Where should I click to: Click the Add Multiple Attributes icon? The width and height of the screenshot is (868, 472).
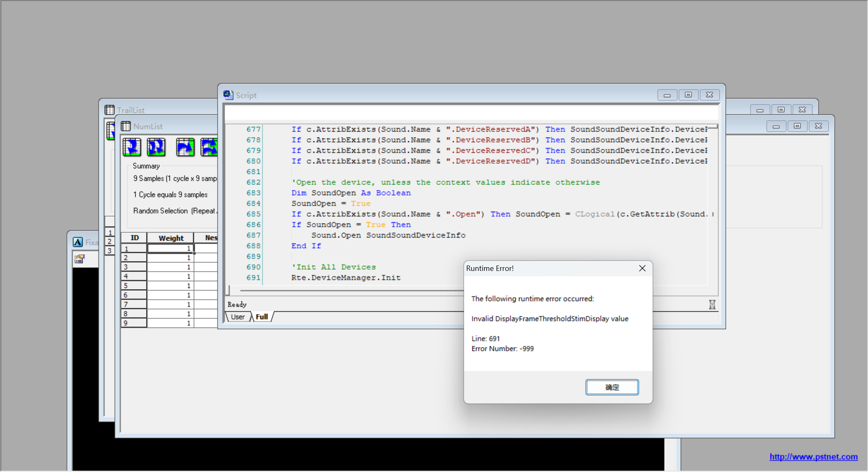point(209,147)
